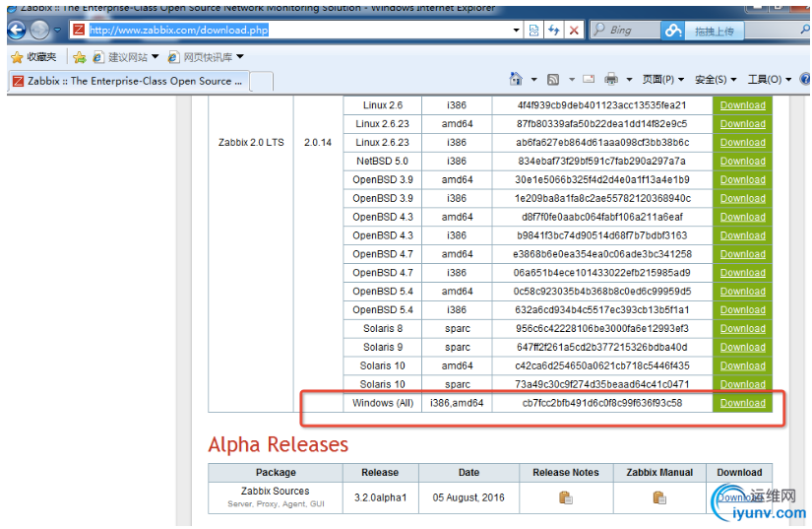Click the RSS feeds icon
Screen dimensions: 812x529
point(553,79)
